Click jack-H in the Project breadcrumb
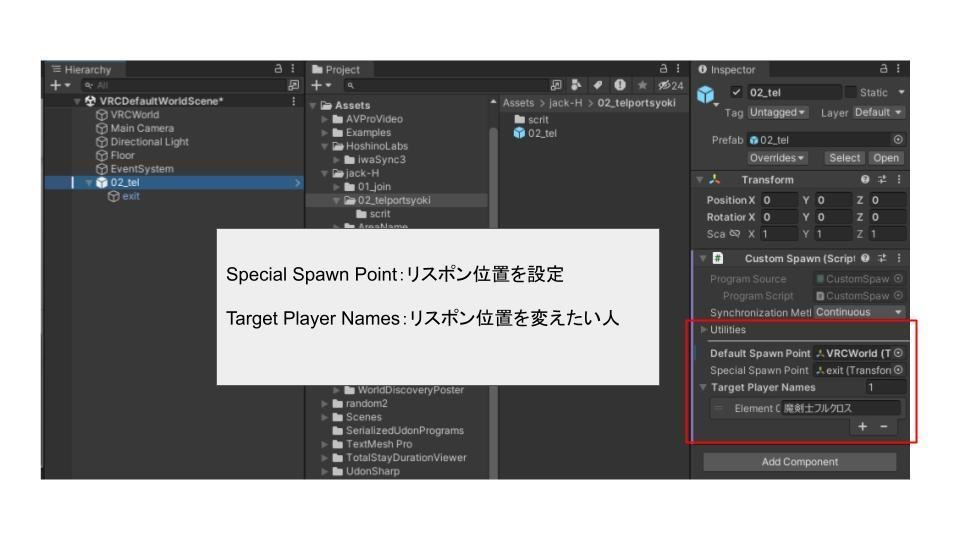Image resolution: width=960 pixels, height=540 pixels. 565,103
